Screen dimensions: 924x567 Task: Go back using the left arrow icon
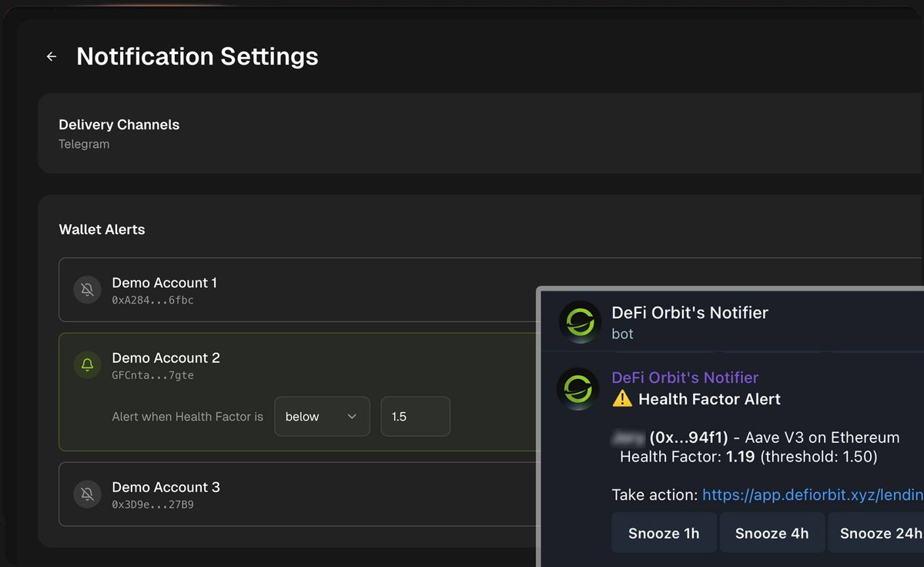(52, 57)
